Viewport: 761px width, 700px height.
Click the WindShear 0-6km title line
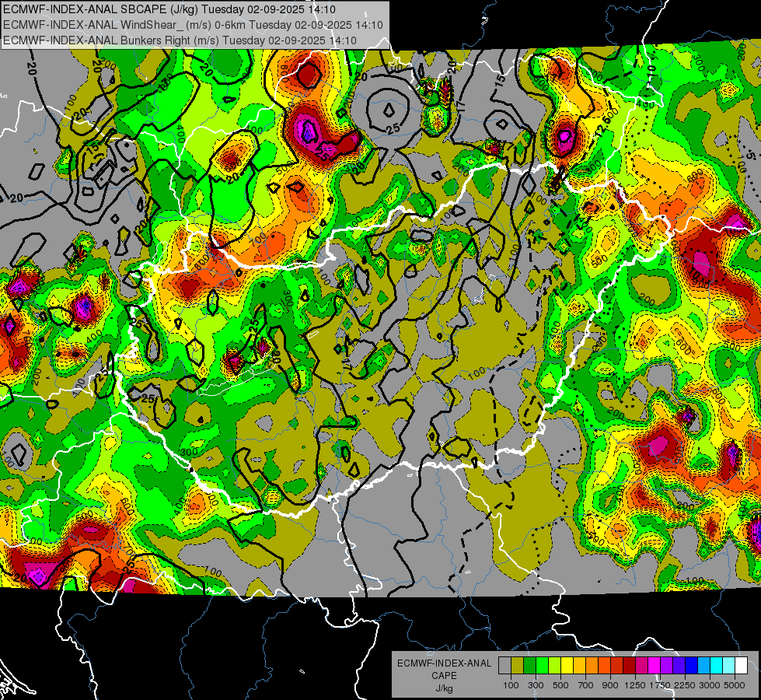[193, 25]
